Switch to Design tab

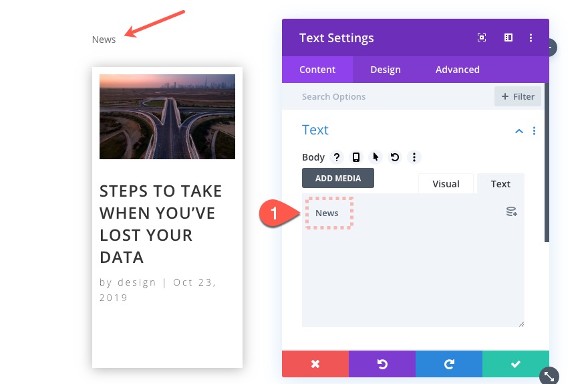click(x=386, y=70)
